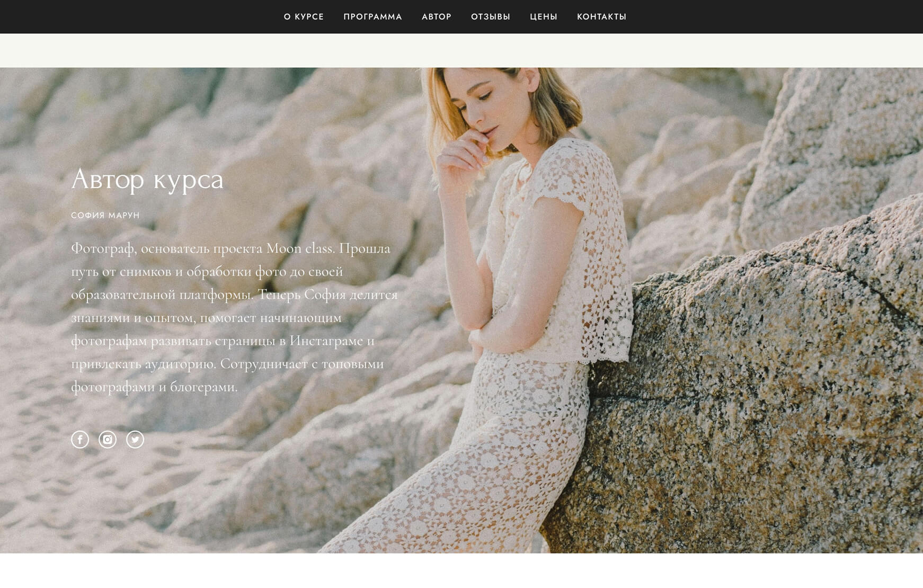Open the ПРОГРАММА navigation link

[x=373, y=17]
